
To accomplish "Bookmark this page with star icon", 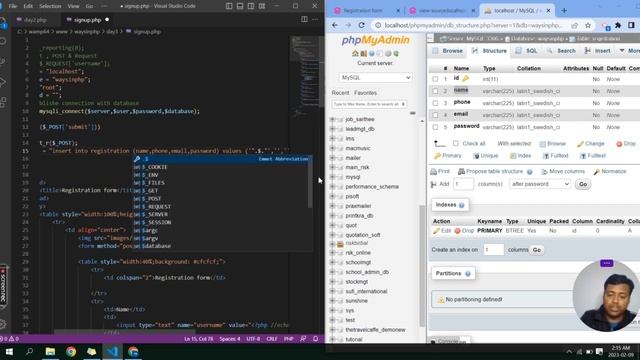I will (588, 25).
